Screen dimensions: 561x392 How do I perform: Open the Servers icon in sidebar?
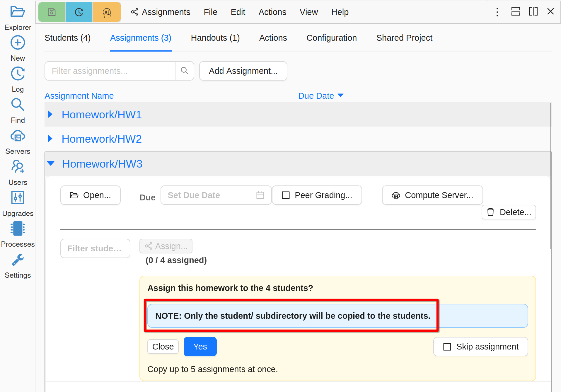tap(18, 137)
